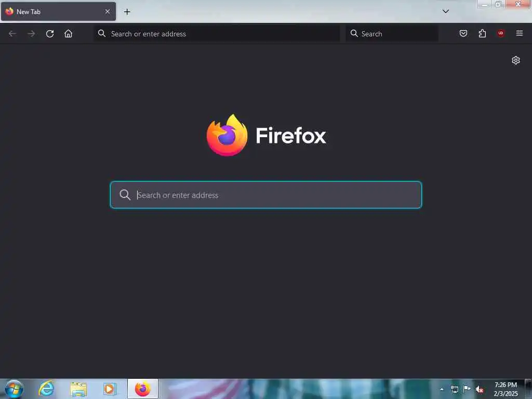The image size is (532, 399).
Task: Open the Extensions puzzle icon
Action: tap(482, 33)
